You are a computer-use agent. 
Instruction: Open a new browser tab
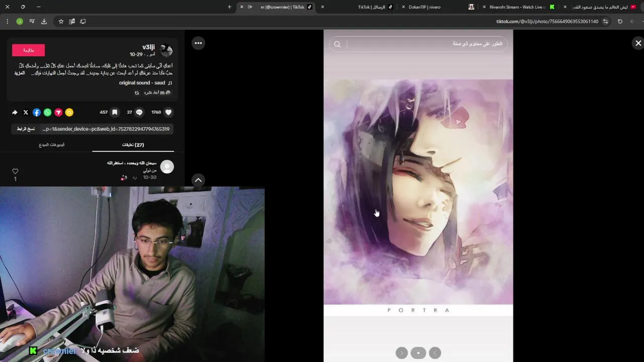tap(229, 7)
